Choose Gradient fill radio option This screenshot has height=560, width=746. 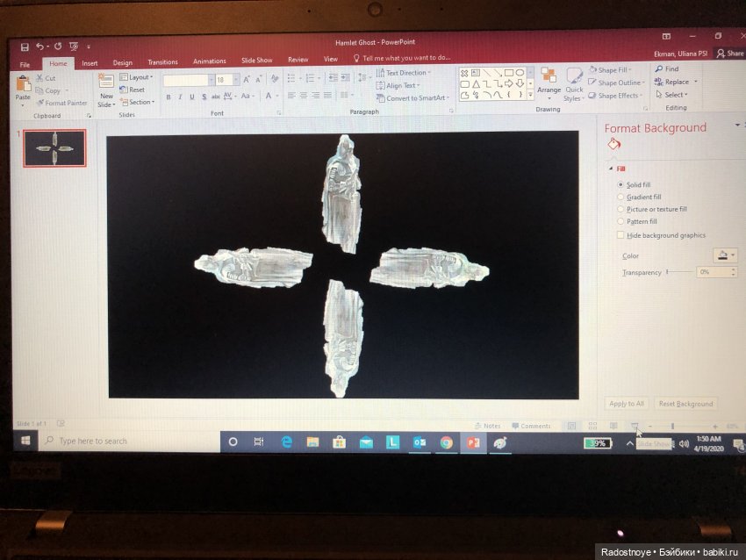(x=621, y=197)
